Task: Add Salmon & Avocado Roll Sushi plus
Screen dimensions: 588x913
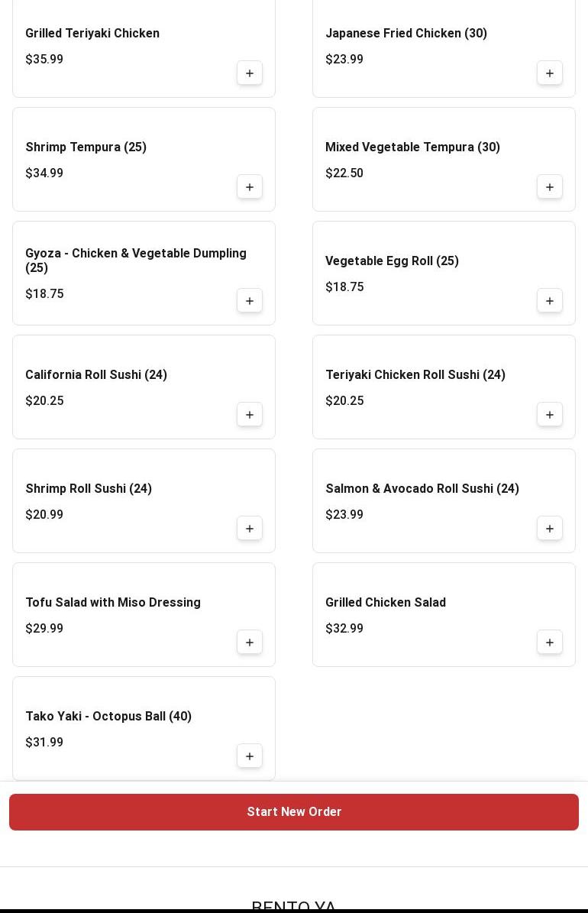Action: 549,528
